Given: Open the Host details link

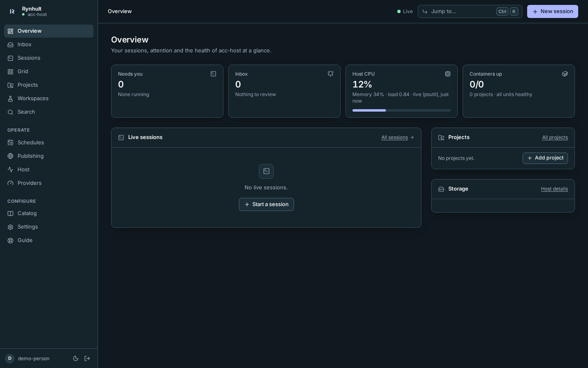Looking at the screenshot, I should (555, 189).
